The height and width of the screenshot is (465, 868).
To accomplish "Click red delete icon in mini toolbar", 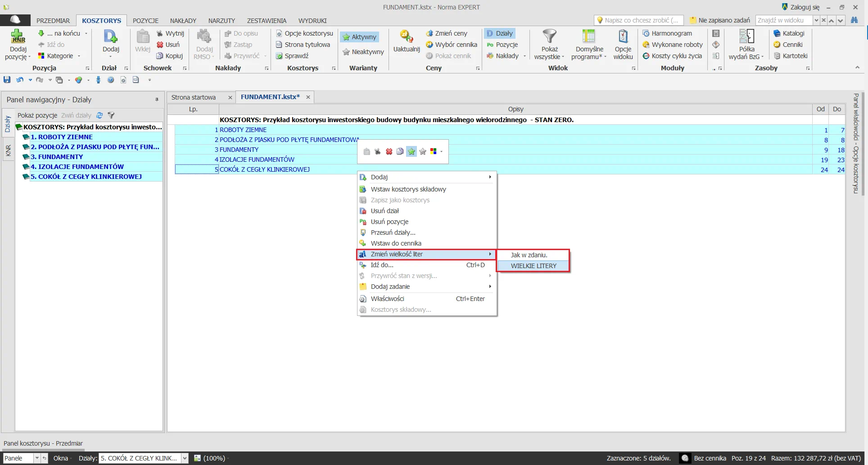I will (x=389, y=152).
